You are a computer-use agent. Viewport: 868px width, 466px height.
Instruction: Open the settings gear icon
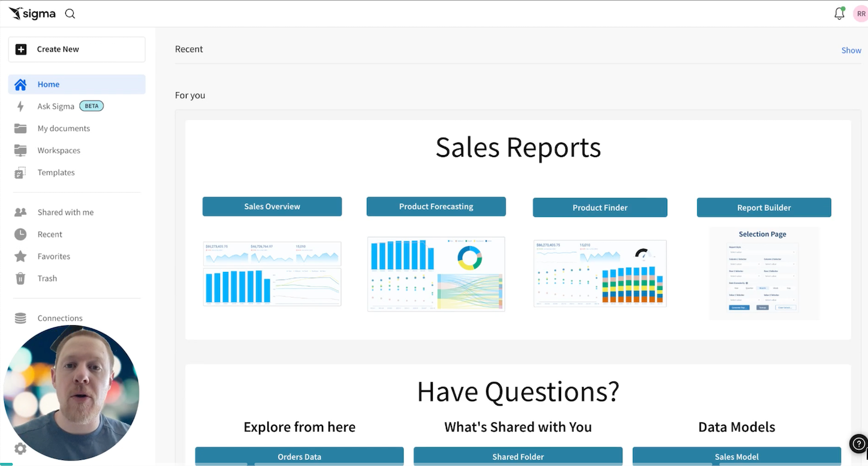(20, 449)
